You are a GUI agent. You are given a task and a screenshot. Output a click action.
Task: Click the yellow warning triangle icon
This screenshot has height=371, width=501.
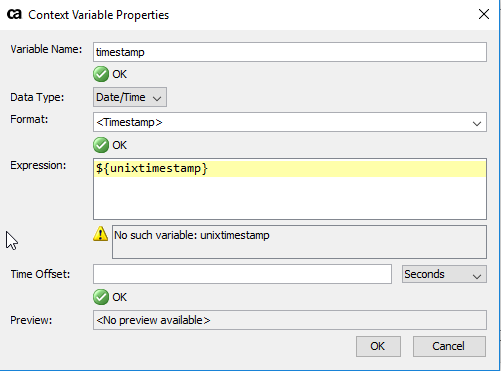[x=100, y=234]
